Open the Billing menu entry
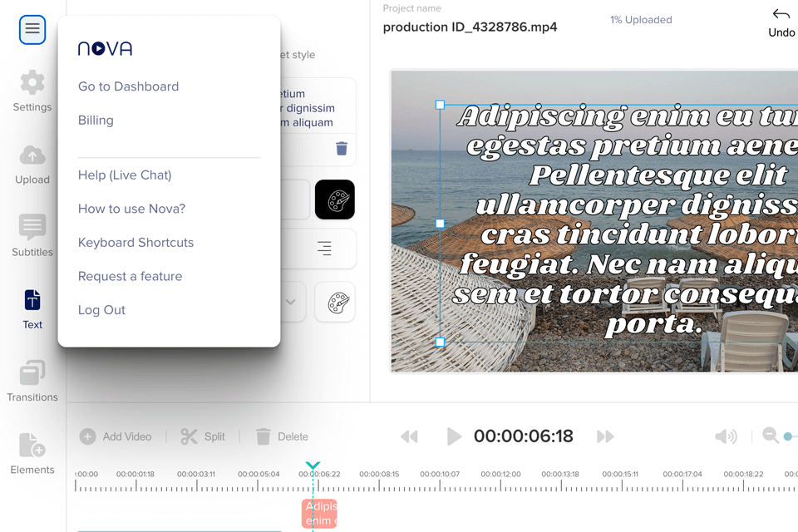 (96, 121)
